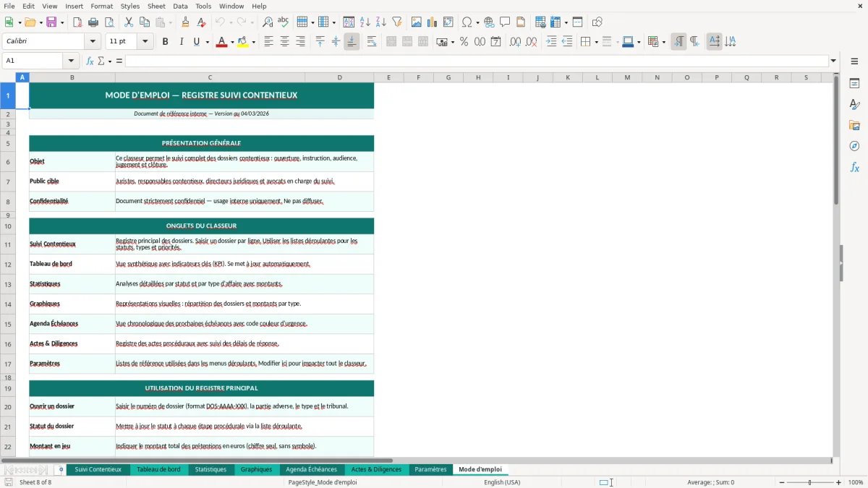Insert a chart via toolbar icon
Screen dimensions: 868x488
pyautogui.click(x=433, y=22)
